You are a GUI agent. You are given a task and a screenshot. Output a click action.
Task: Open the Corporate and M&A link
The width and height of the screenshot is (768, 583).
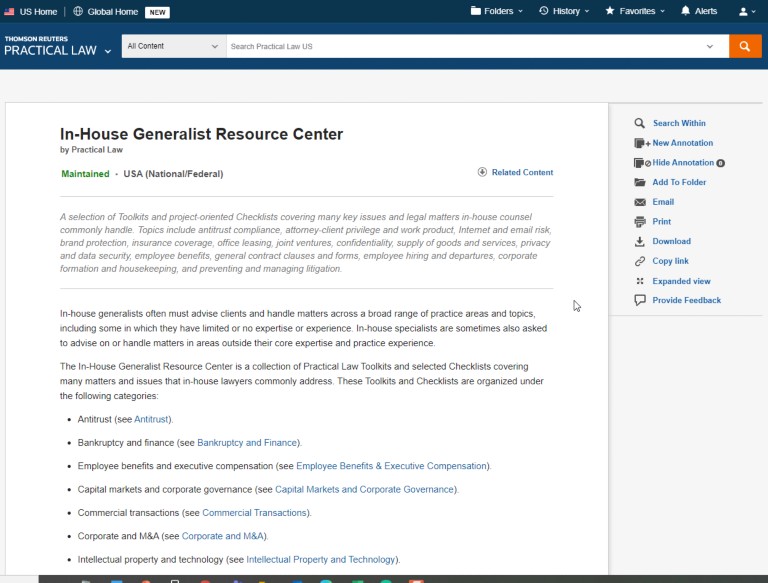tap(223, 536)
